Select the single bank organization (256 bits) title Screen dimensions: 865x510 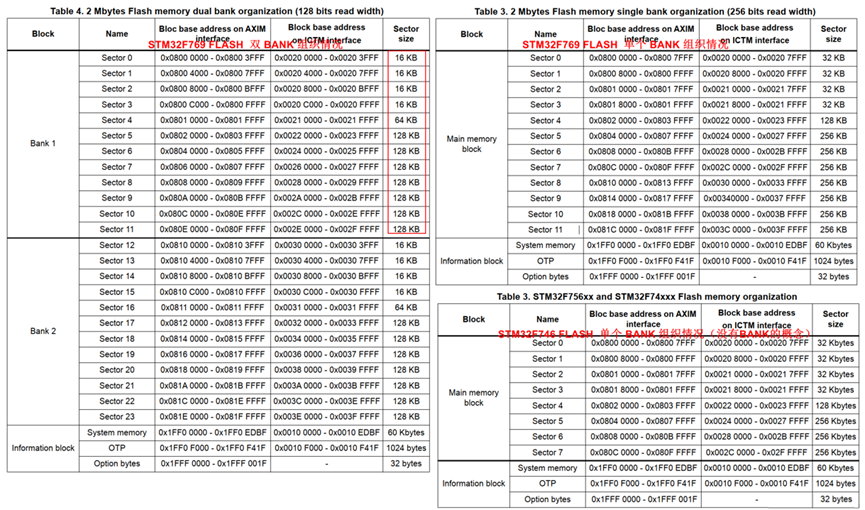pos(645,12)
